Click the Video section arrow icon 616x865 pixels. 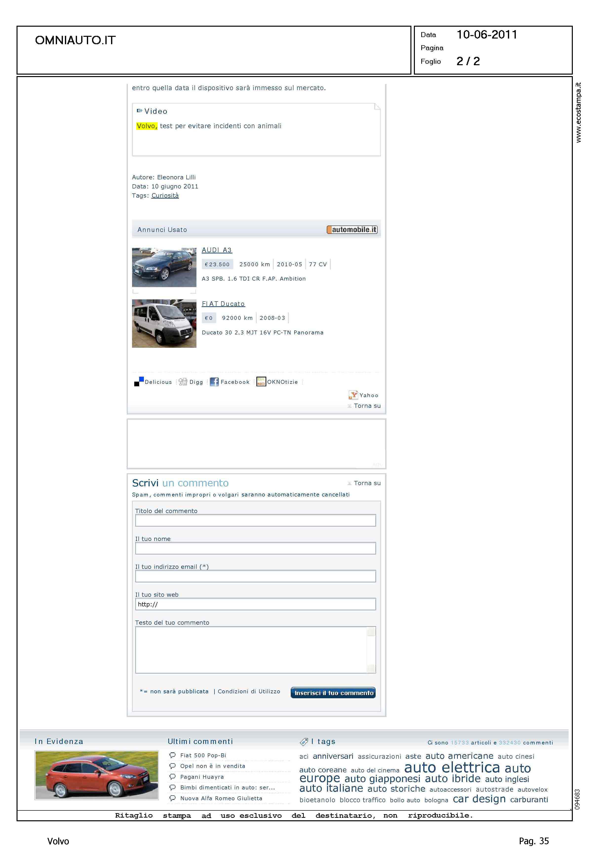139,111
